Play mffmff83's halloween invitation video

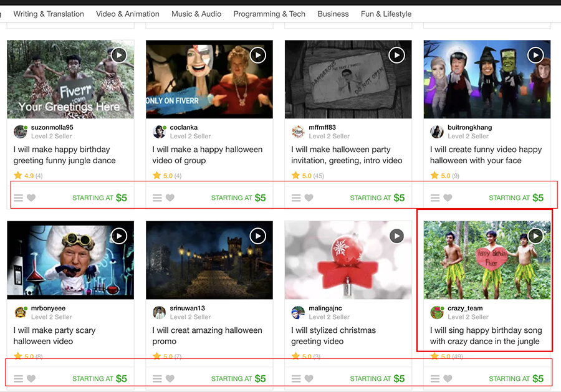click(397, 55)
